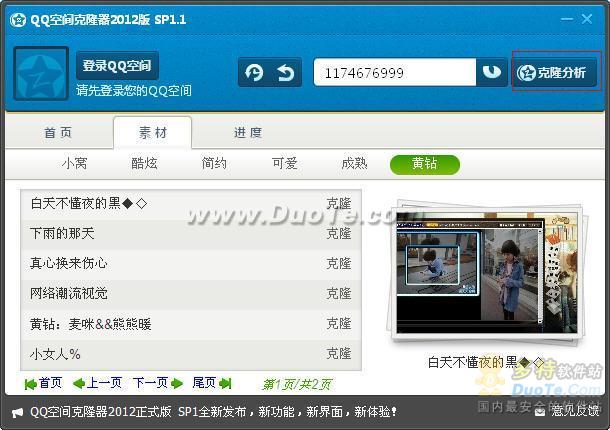Click the QQ space star avatar
Screen dimensions: 610x430
pyautogui.click(x=41, y=73)
